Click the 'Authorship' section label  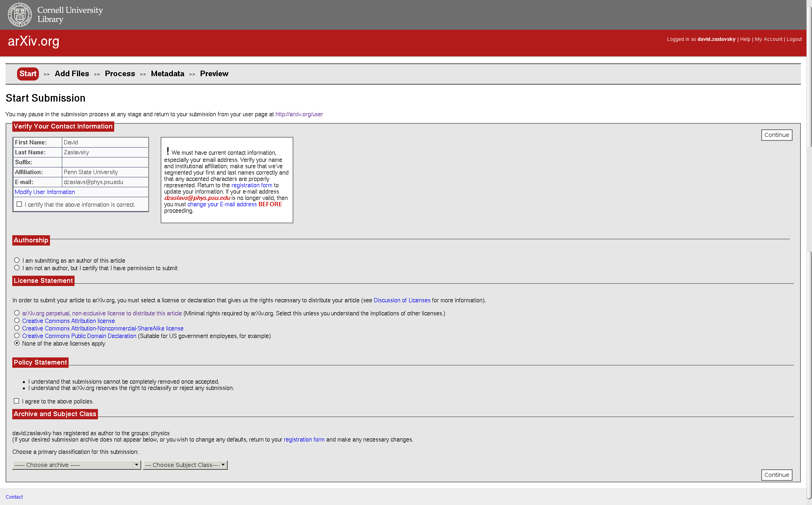point(31,240)
